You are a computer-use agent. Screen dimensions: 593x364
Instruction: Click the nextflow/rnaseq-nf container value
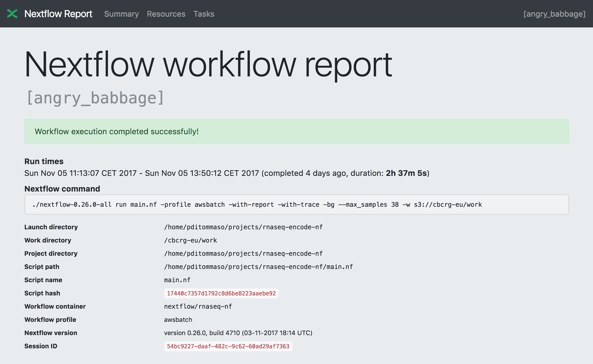point(198,306)
